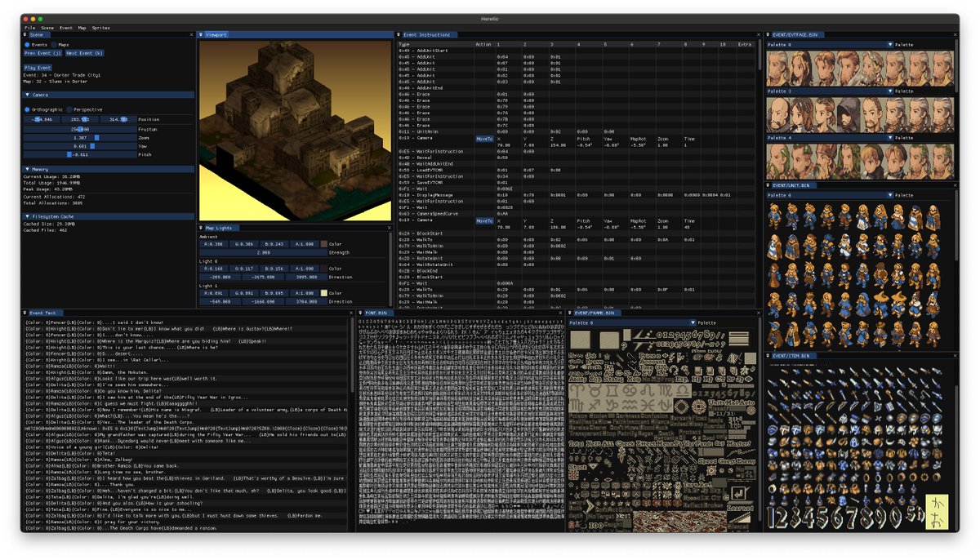Screen dimensions: 980x560
Task: Close the EVENT/FRAME.BIN panel with its X
Action: [x=758, y=313]
